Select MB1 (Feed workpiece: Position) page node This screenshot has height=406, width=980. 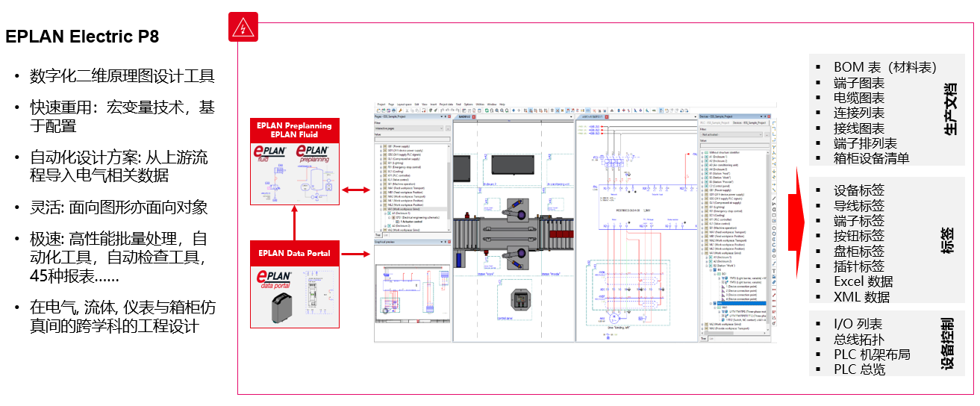[x=406, y=193]
